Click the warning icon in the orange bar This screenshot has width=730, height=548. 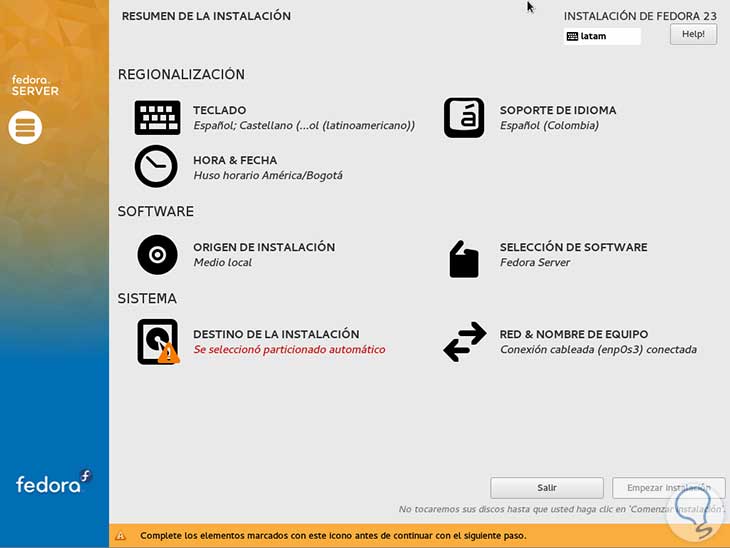pos(120,535)
